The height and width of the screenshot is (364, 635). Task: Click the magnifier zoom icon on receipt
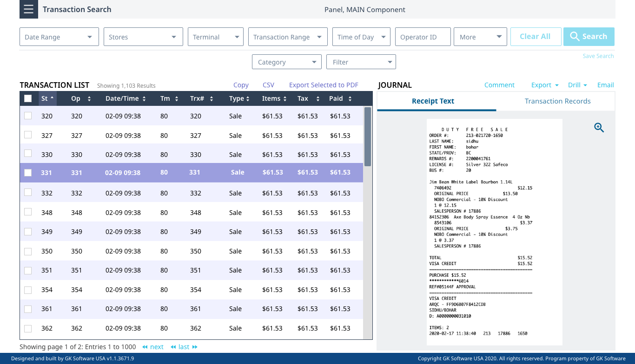[599, 128]
